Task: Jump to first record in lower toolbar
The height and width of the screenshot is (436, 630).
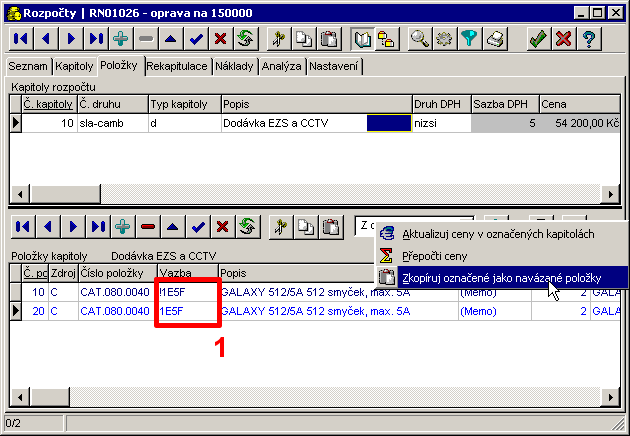Action: (x=22, y=226)
